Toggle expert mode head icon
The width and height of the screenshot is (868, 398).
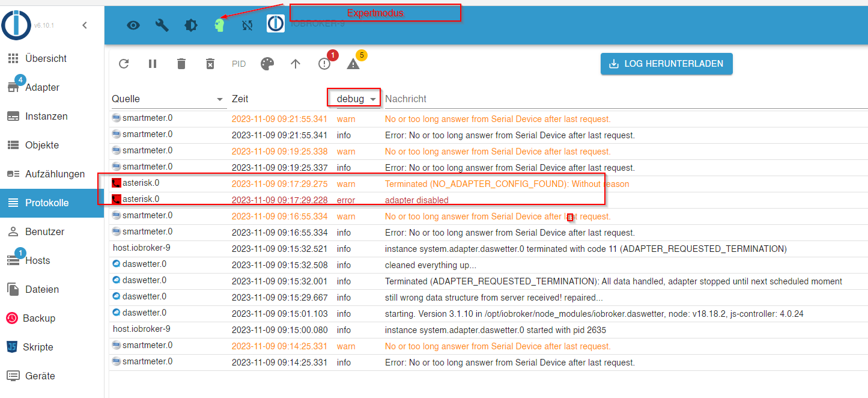(219, 25)
